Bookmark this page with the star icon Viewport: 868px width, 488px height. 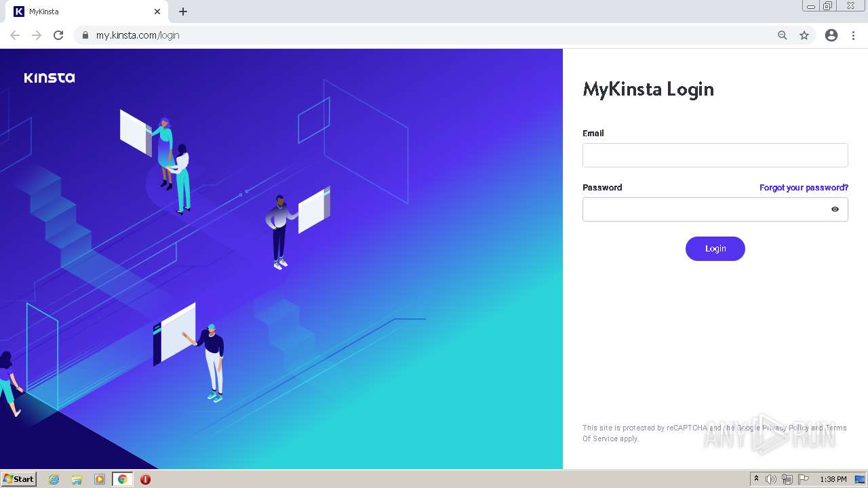point(804,35)
